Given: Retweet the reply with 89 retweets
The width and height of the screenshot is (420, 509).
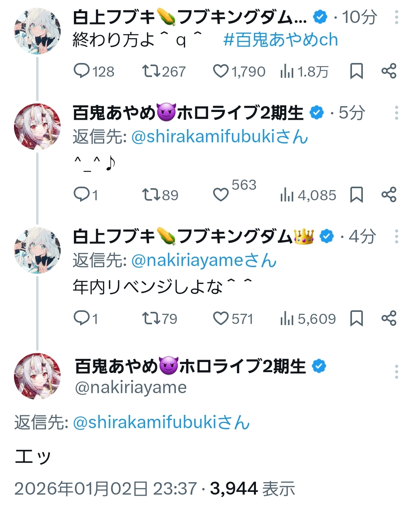Looking at the screenshot, I should click(x=150, y=194).
